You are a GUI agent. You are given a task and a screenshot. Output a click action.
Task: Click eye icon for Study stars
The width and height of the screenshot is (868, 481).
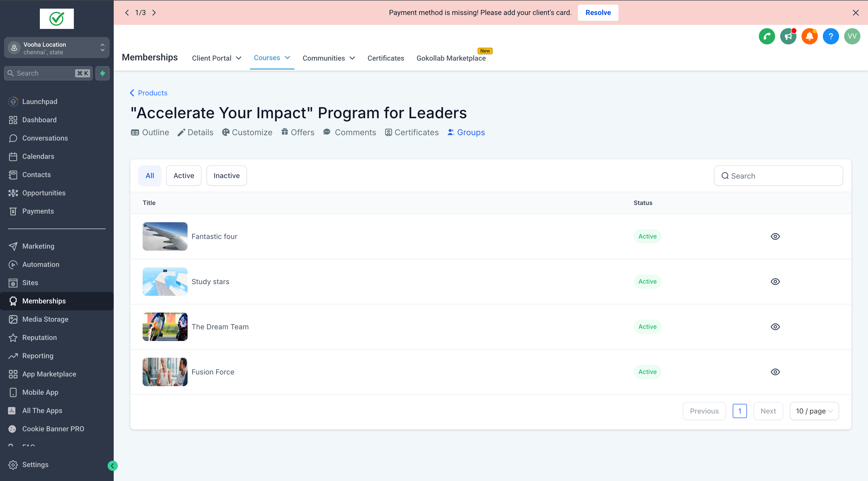click(775, 282)
